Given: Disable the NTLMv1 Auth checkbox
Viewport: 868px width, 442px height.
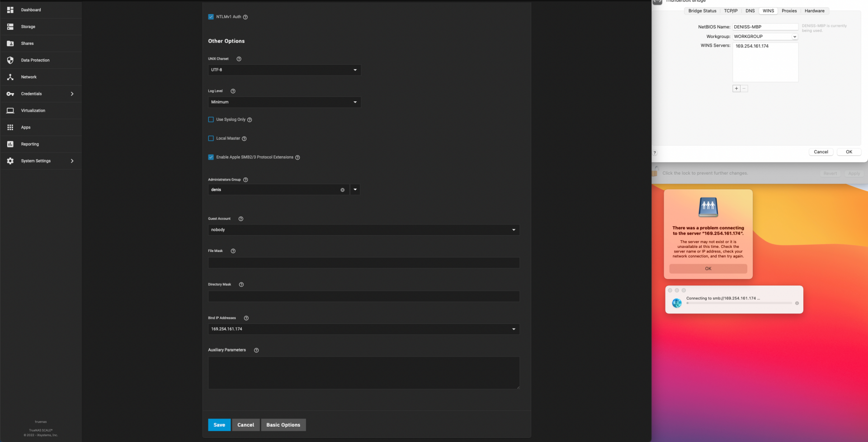Looking at the screenshot, I should [211, 17].
